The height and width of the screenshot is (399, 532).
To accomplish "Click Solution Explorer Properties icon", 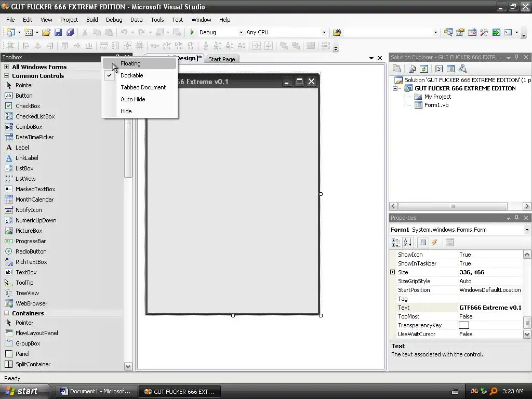I will click(x=396, y=69).
